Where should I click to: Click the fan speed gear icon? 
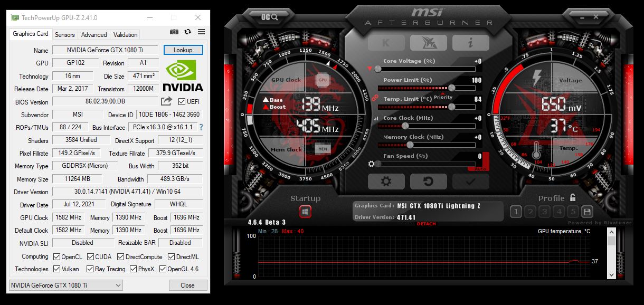pos(372,164)
